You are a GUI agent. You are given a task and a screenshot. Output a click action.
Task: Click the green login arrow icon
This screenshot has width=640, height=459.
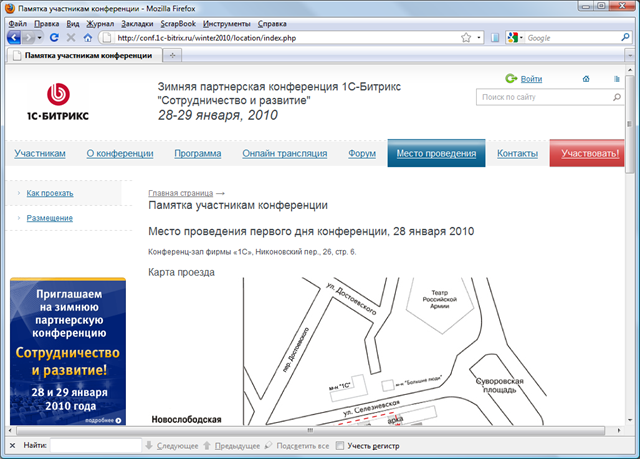pyautogui.click(x=511, y=78)
